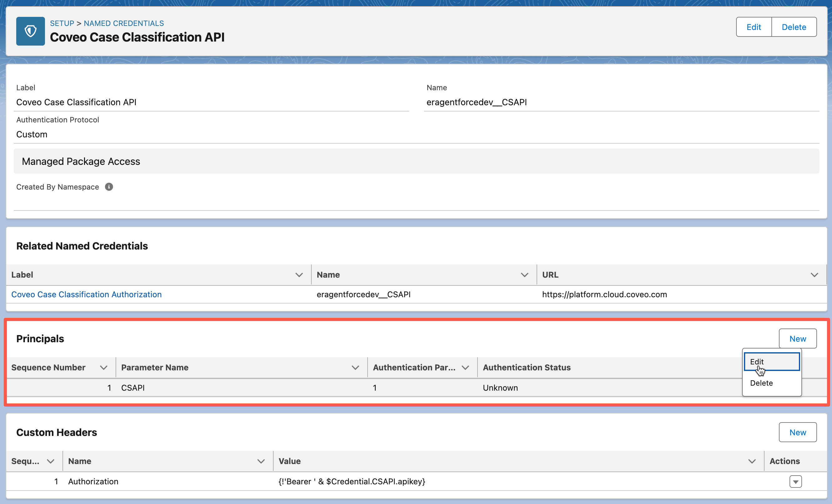The height and width of the screenshot is (504, 832).
Task: Open the Parameter Name column chevron
Action: click(355, 367)
